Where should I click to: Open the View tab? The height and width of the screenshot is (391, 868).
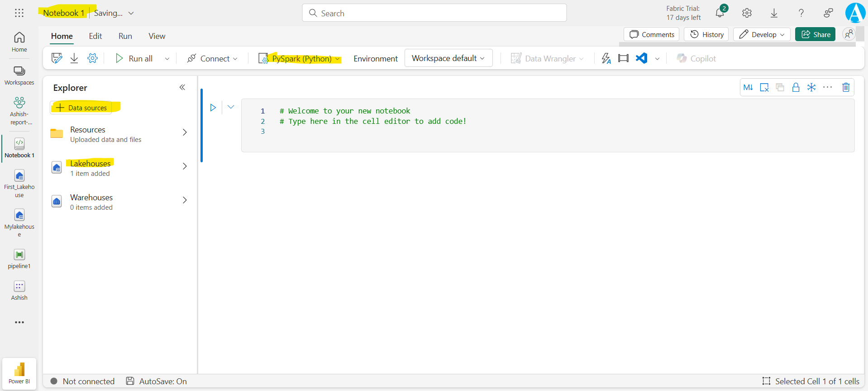click(x=157, y=36)
